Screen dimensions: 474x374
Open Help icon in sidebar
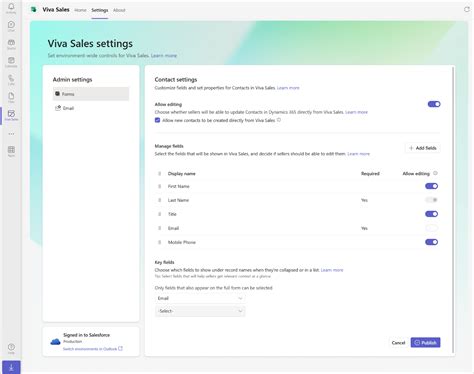(x=11, y=349)
